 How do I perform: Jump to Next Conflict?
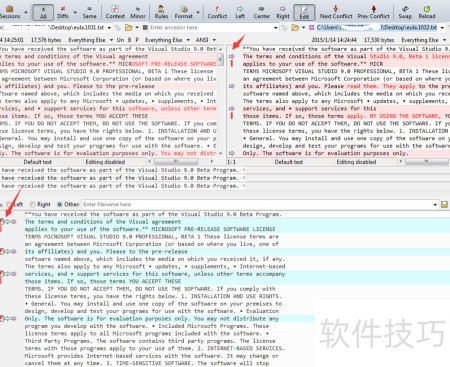point(336,12)
